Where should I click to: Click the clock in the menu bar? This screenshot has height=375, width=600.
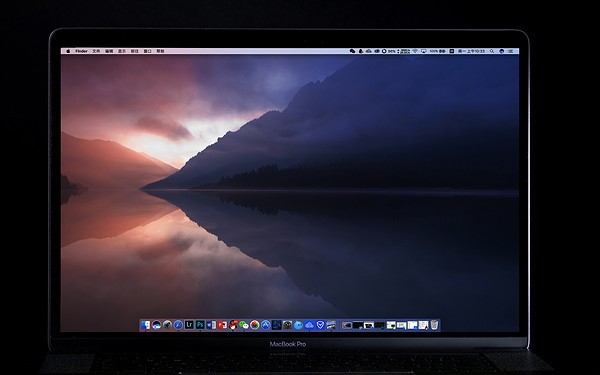tap(471, 51)
